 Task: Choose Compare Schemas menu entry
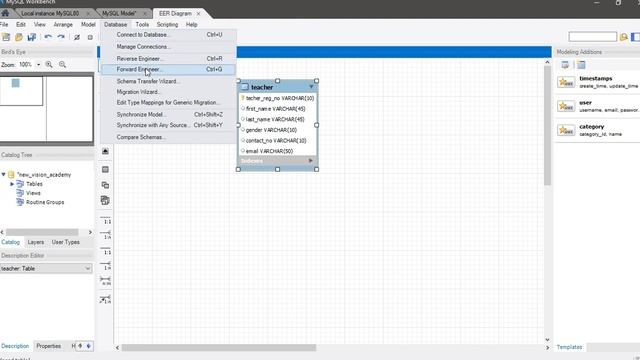pyautogui.click(x=168, y=137)
